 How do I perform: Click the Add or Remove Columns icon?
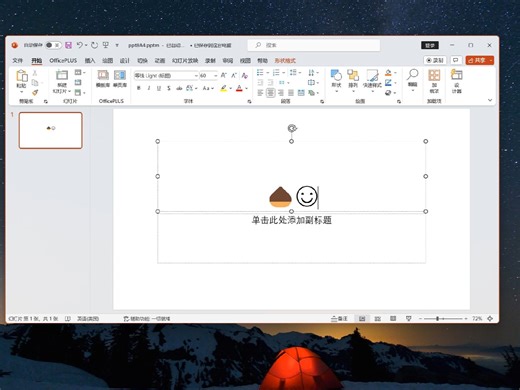(283, 82)
